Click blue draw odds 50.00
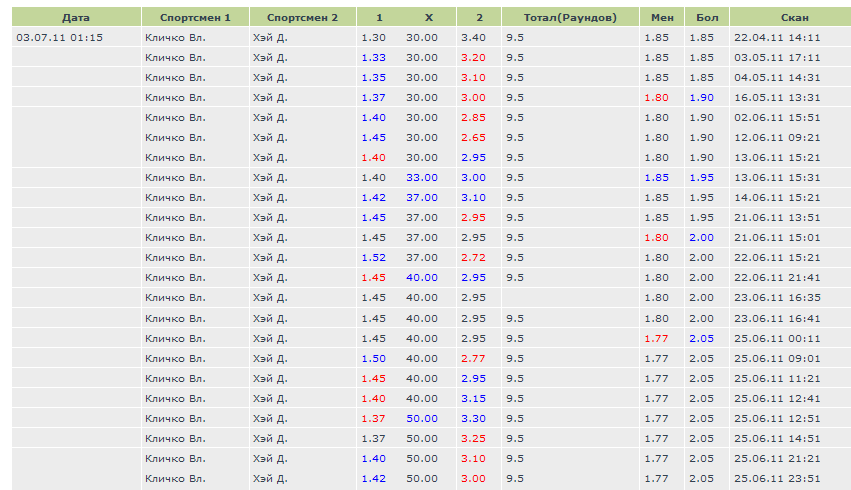This screenshot has height=490, width=851. point(422,419)
